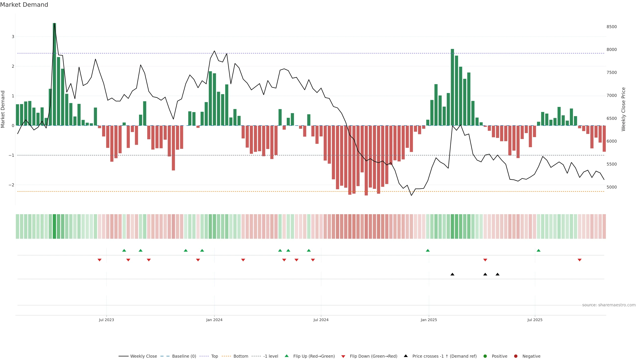Click the green Flip Up triangle legend icon
Viewport: 644px width, 362px height.
coord(287,356)
